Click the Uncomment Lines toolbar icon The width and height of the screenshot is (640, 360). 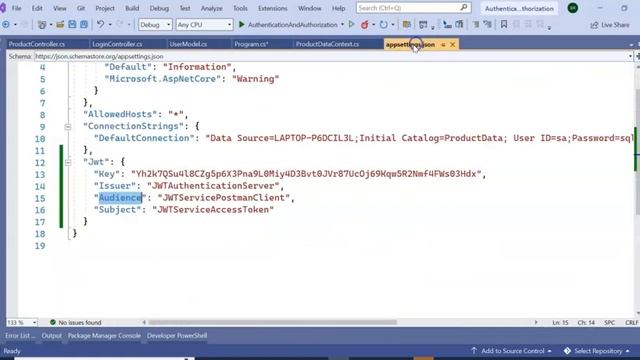(487, 24)
